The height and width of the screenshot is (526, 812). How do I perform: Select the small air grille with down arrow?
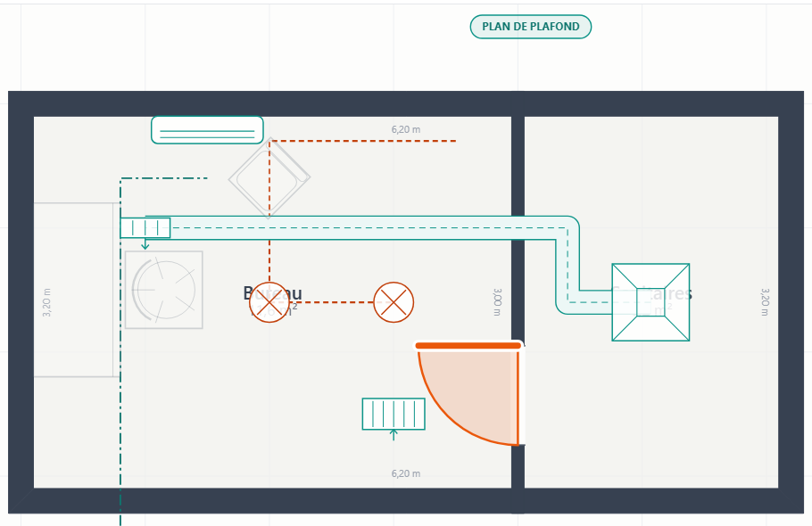pyautogui.click(x=145, y=228)
